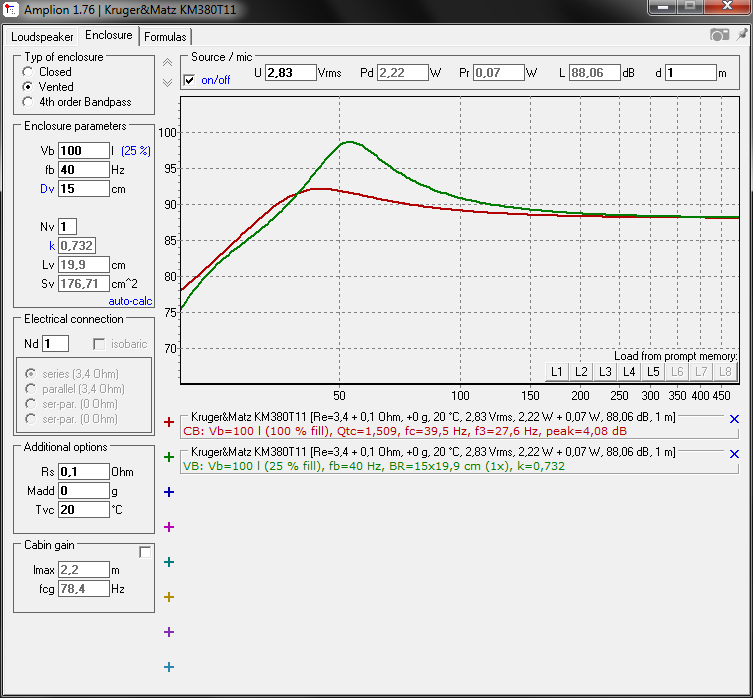Load prompt memory L4

pos(629,372)
